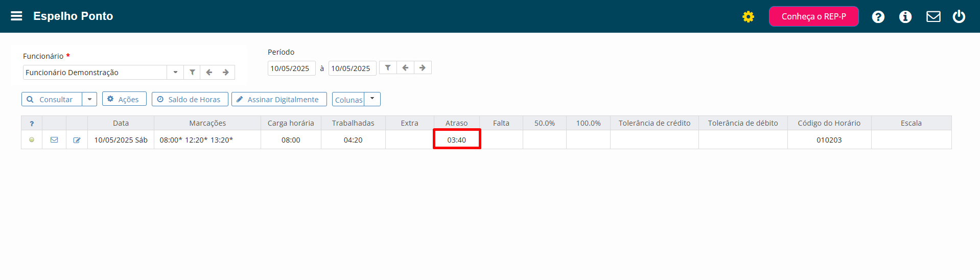Click the Tolerância de crédito column header
This screenshot has height=280, width=980.
(655, 123)
